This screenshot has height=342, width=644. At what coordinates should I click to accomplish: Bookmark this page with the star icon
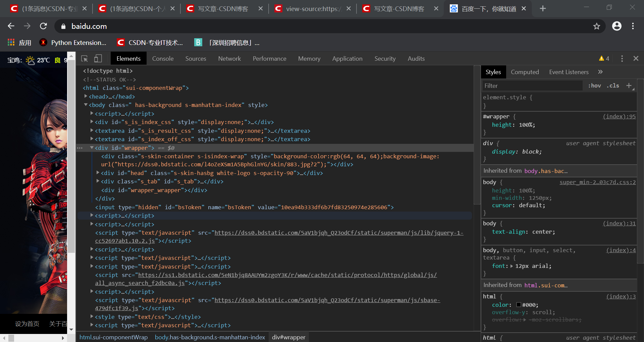click(x=596, y=26)
